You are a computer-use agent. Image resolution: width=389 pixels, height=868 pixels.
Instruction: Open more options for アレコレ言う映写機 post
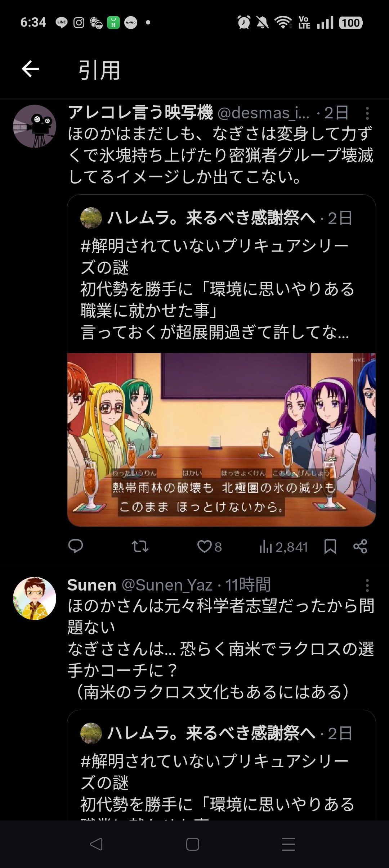coord(367,113)
